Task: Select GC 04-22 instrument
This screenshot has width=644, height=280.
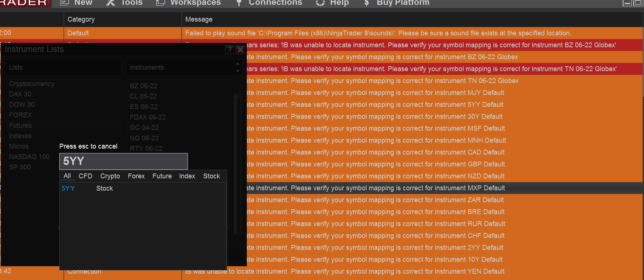Action: pyautogui.click(x=144, y=128)
